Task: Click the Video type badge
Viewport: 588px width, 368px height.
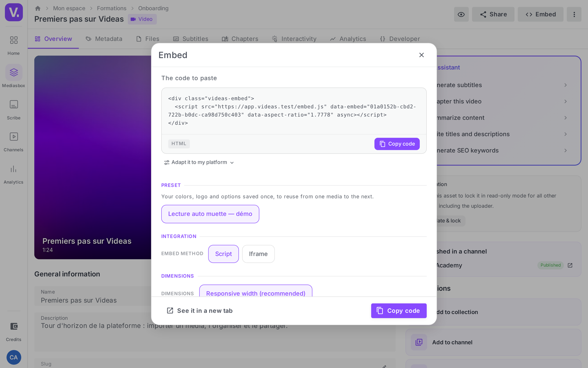Action: coord(142,19)
